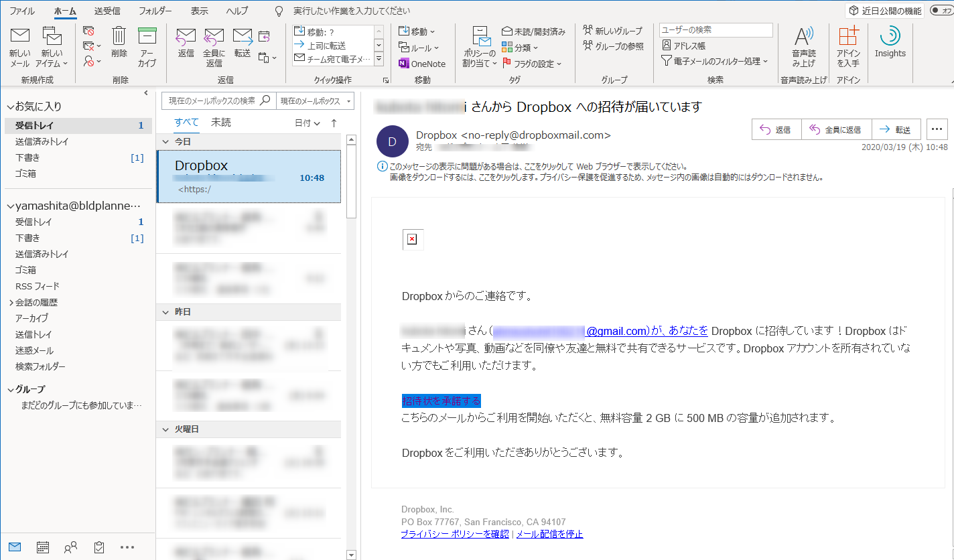This screenshot has width=954, height=560.
Task: Delete the message with 削除 icon
Action: [119, 44]
